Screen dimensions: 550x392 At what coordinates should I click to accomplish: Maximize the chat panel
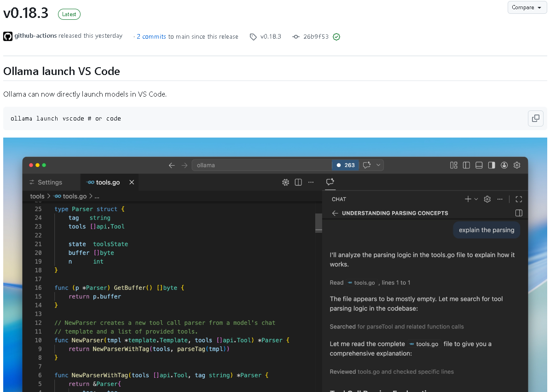coord(519,199)
